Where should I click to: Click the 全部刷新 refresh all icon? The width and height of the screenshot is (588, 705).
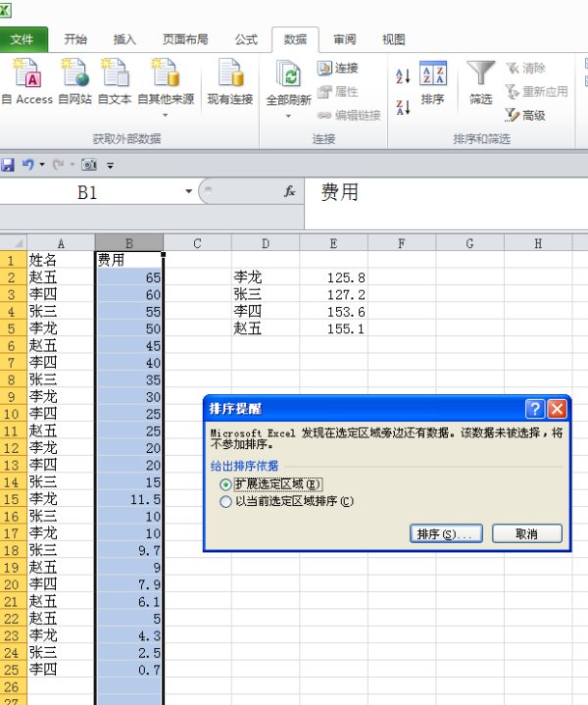[x=288, y=75]
